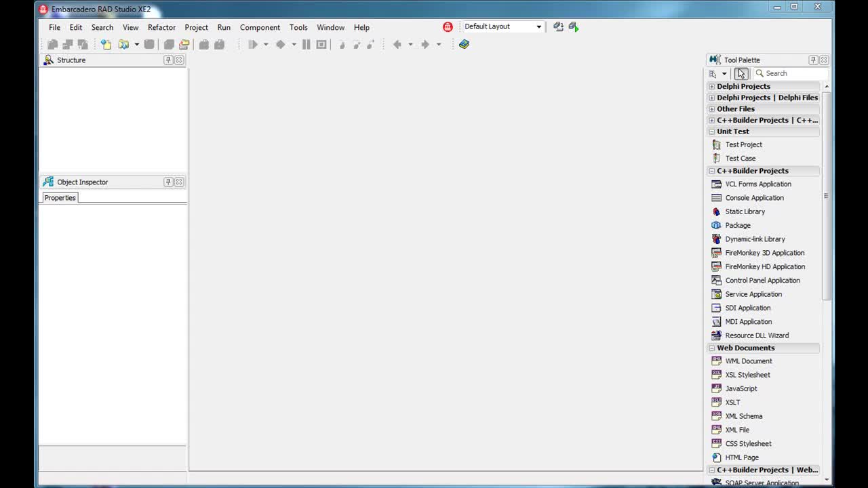
Task: Select the JavaScript file icon
Action: click(x=716, y=388)
